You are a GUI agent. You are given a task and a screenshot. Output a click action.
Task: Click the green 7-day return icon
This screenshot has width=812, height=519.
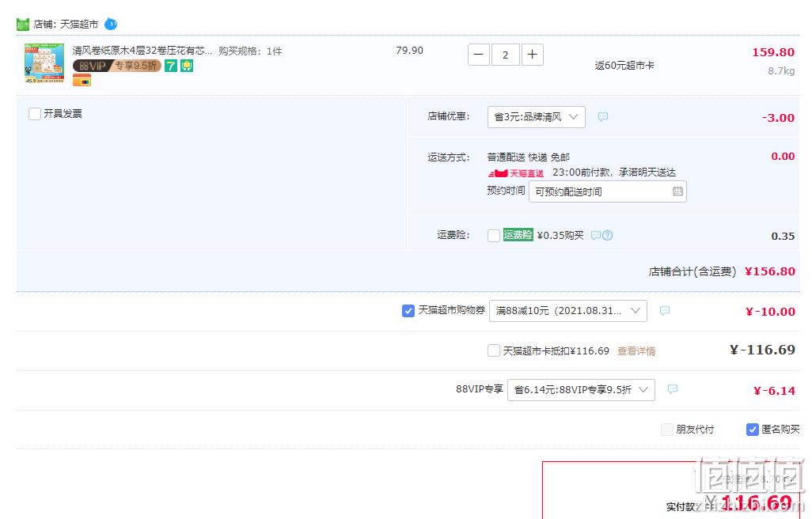pos(171,66)
